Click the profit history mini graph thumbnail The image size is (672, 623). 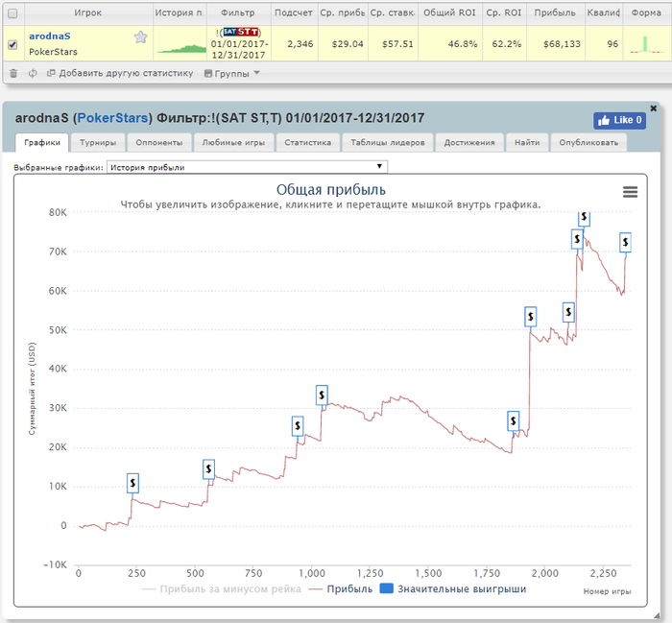coord(181,48)
